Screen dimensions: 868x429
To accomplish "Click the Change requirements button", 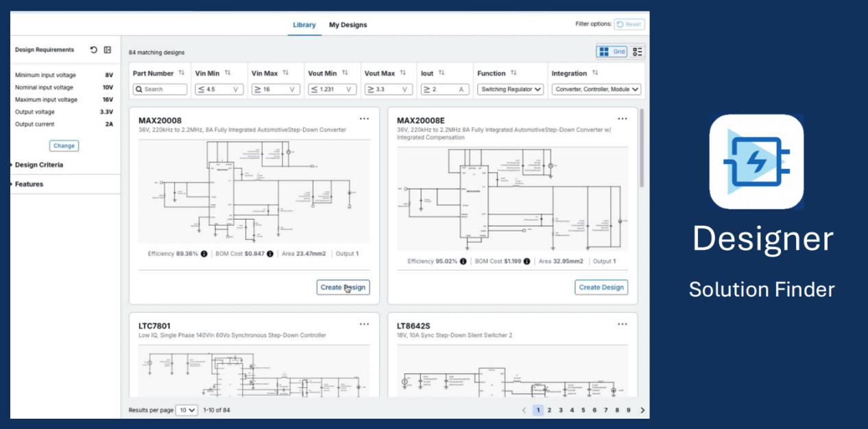I will 64,146.
